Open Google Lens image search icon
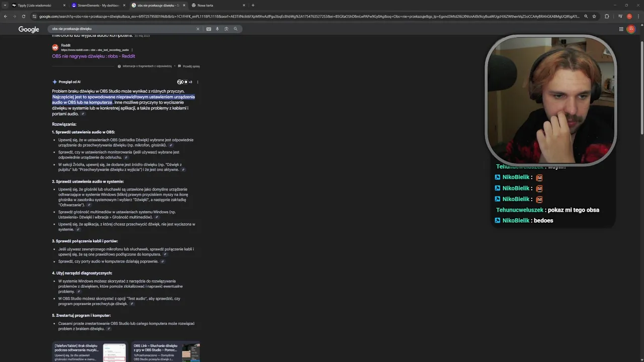The width and height of the screenshot is (644, 362). tap(226, 29)
